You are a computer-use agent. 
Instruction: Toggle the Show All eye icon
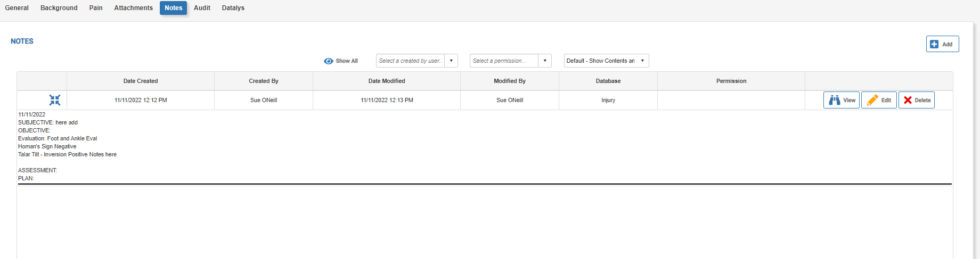(329, 61)
